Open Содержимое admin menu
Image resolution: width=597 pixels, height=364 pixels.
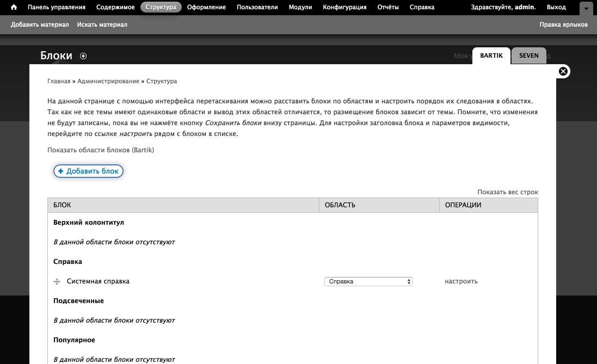(115, 7)
